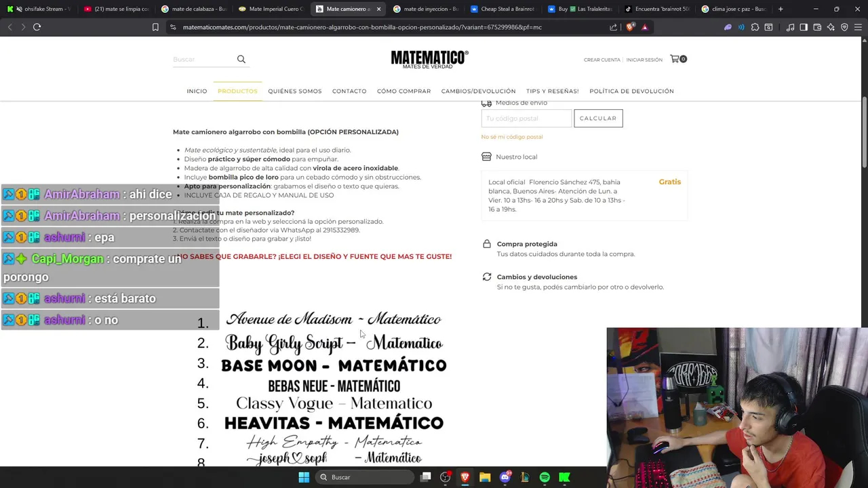Click the tab search window icon in the toolbar
Screen dimensions: 868x488
[768, 27]
